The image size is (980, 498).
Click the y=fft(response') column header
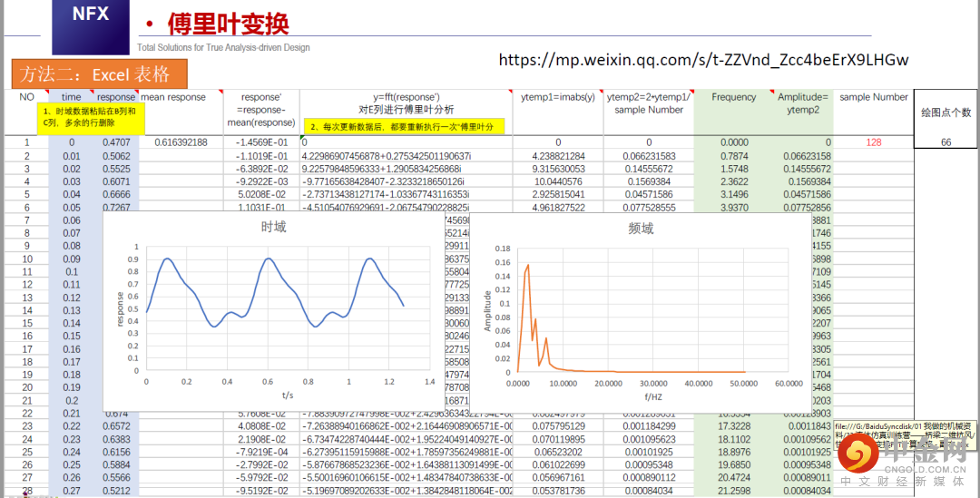point(406,98)
